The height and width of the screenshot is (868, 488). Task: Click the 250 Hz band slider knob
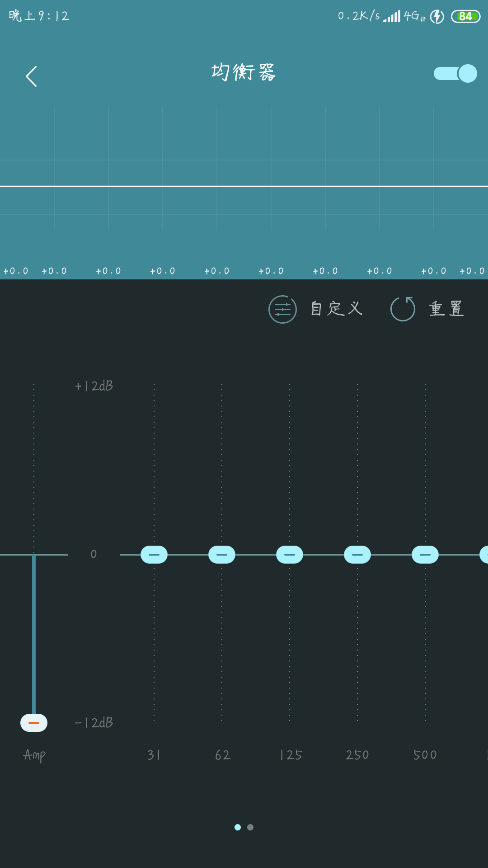click(357, 555)
